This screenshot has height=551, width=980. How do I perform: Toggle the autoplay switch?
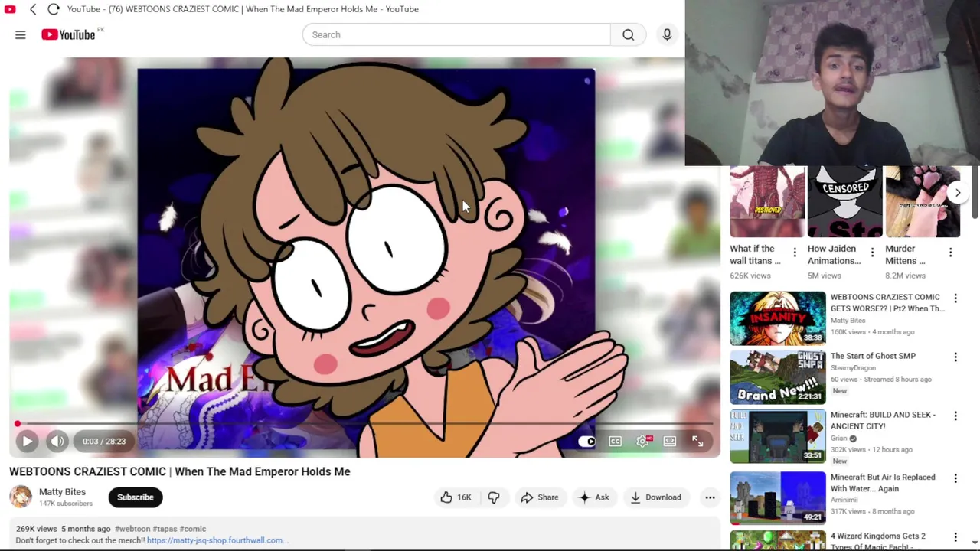[586, 441]
